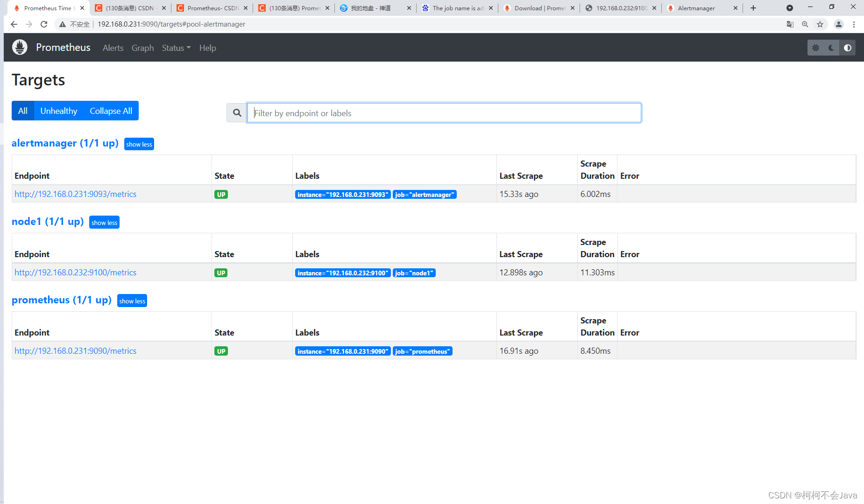The width and height of the screenshot is (864, 504).
Task: Open the Help page
Action: [207, 48]
